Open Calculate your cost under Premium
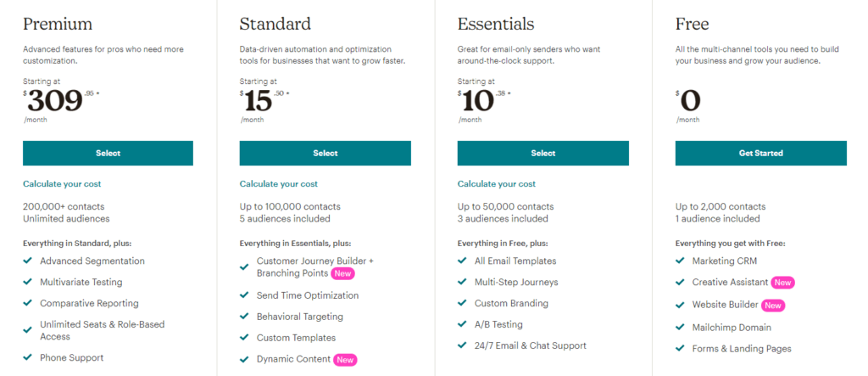Viewport: 868px width, 376px height. [62, 183]
